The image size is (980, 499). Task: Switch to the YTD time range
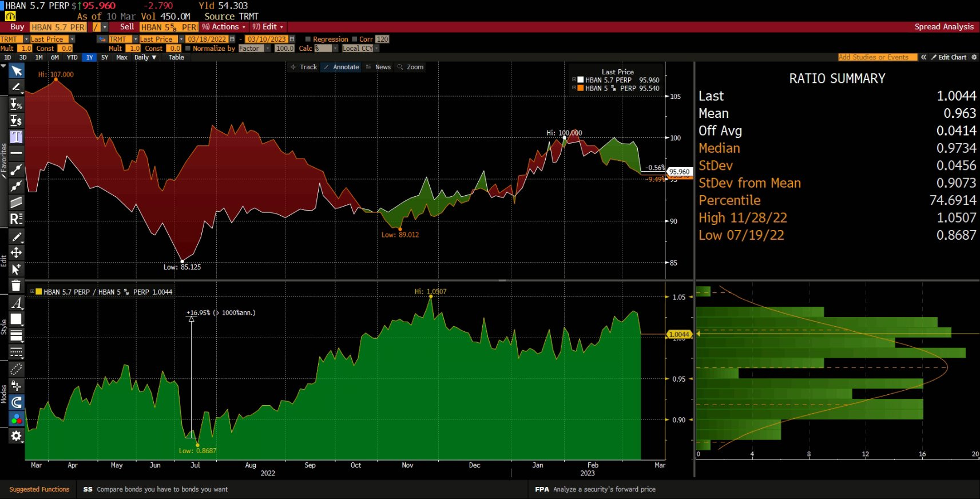tap(72, 57)
